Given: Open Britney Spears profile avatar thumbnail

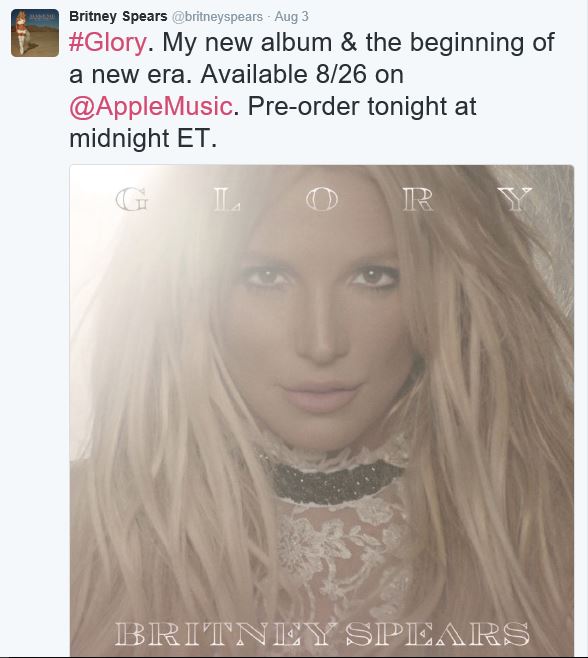Looking at the screenshot, I should pos(35,33).
